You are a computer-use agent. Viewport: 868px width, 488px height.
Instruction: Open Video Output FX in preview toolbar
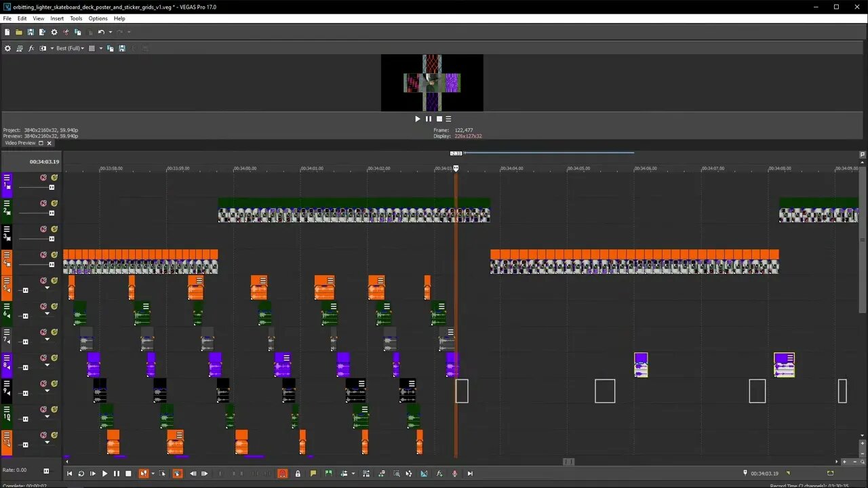[x=31, y=48]
